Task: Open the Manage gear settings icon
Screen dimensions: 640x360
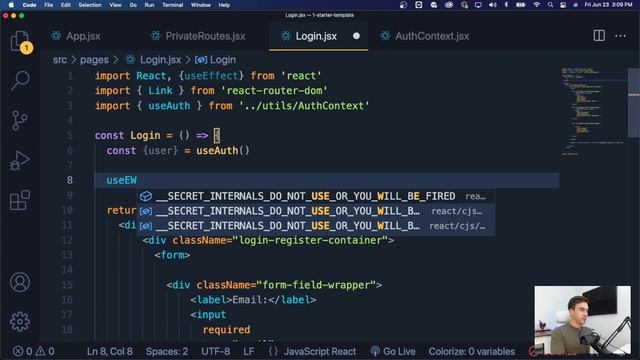Action: (20, 322)
